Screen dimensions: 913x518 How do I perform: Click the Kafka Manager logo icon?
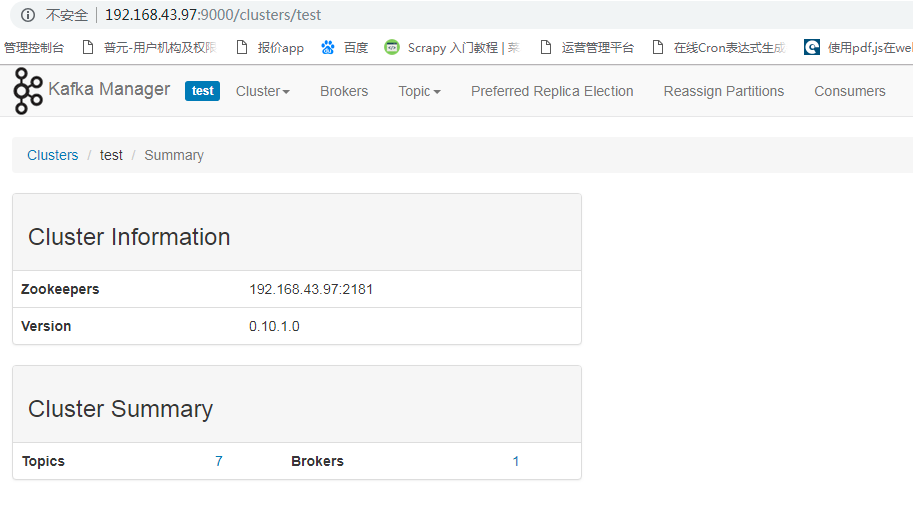(x=28, y=91)
